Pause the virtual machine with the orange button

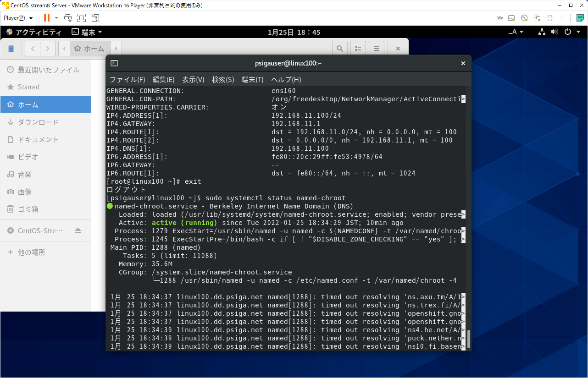pyautogui.click(x=46, y=18)
